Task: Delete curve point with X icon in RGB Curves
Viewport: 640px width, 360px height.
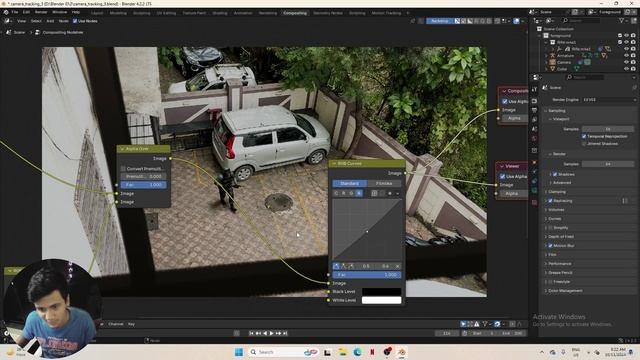Action: click(398, 266)
